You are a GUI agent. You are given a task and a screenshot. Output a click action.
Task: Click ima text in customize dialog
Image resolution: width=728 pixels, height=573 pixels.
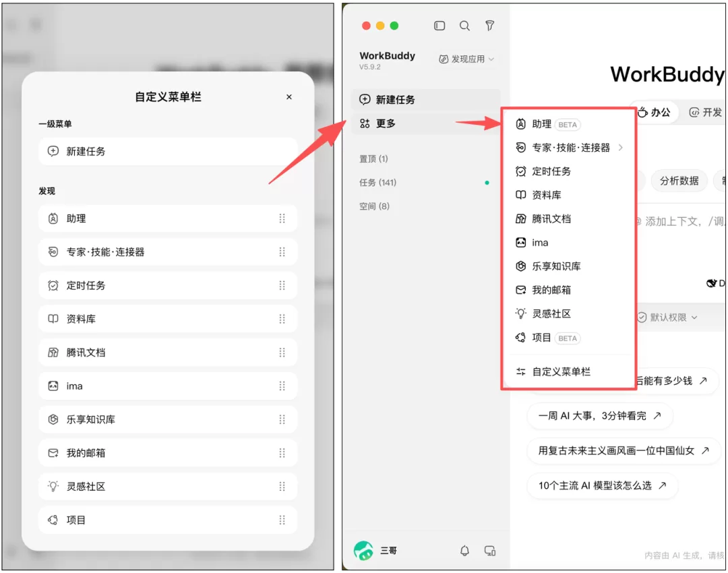(x=74, y=386)
